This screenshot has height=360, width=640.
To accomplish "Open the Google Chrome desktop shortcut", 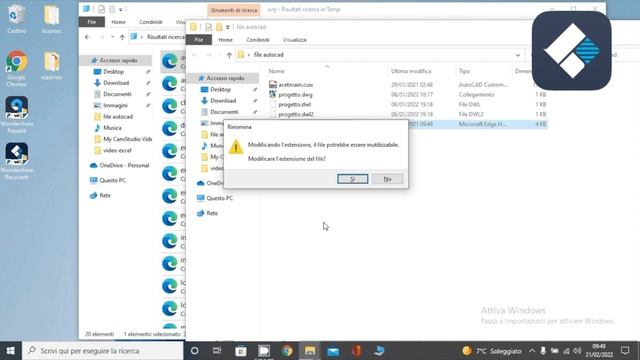I will coord(16,68).
